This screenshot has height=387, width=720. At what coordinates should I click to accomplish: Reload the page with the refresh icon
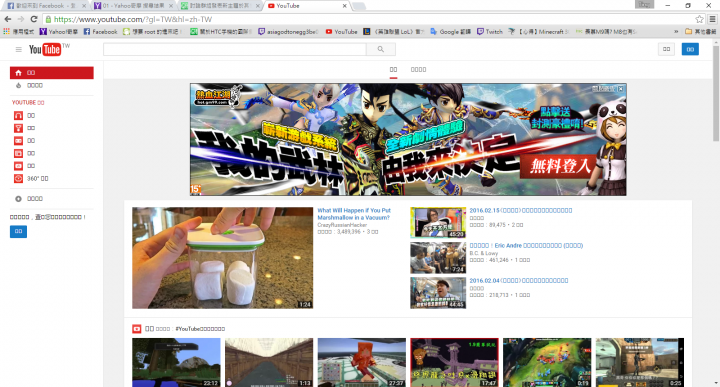point(34,19)
